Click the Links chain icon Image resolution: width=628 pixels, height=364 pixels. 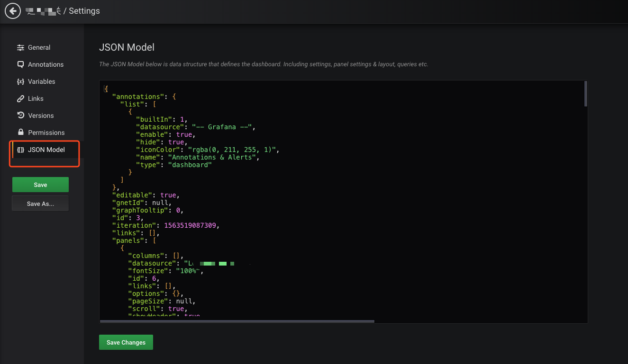pos(20,98)
